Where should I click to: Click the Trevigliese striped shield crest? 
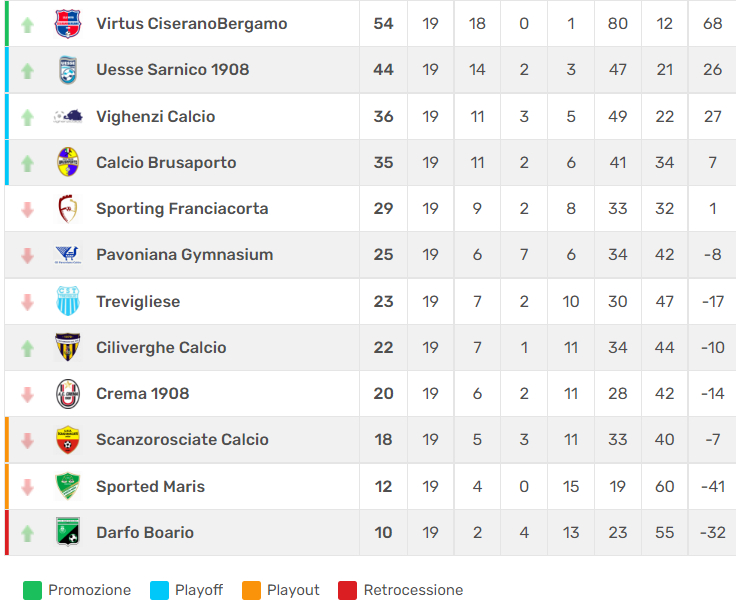pyautogui.click(x=68, y=301)
